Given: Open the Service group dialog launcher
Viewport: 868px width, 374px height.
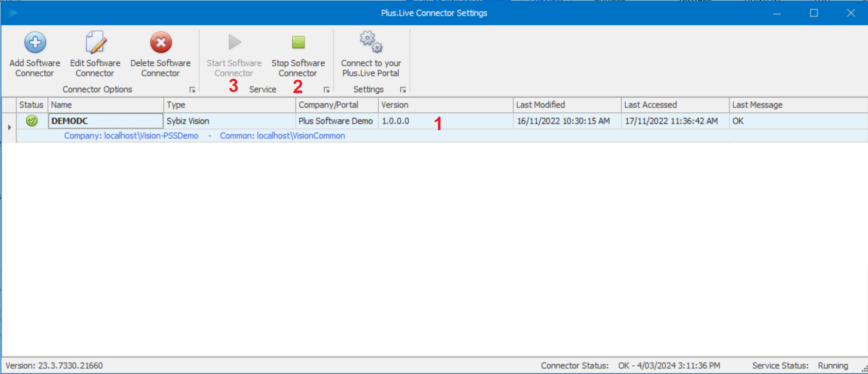Looking at the screenshot, I should coord(326,90).
